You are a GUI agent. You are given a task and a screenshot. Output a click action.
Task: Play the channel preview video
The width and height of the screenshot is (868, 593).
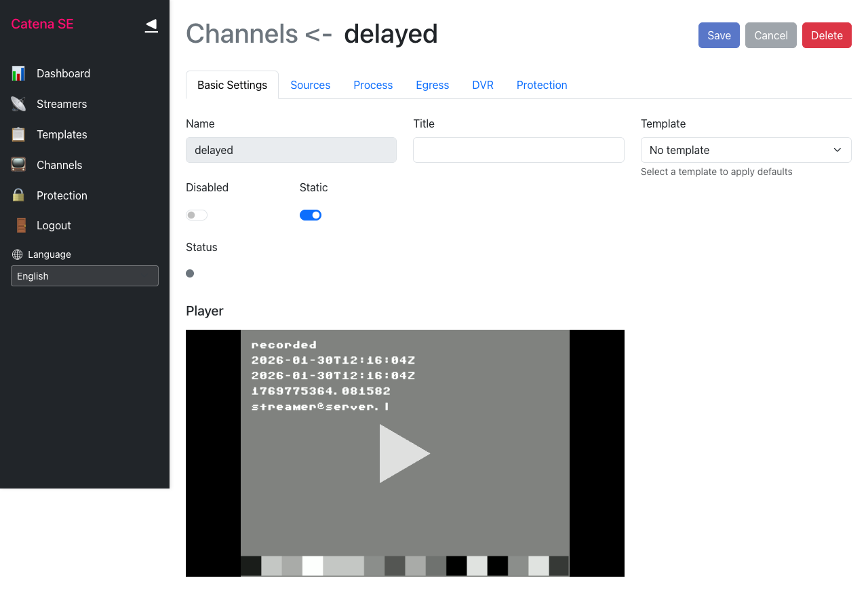tap(405, 453)
